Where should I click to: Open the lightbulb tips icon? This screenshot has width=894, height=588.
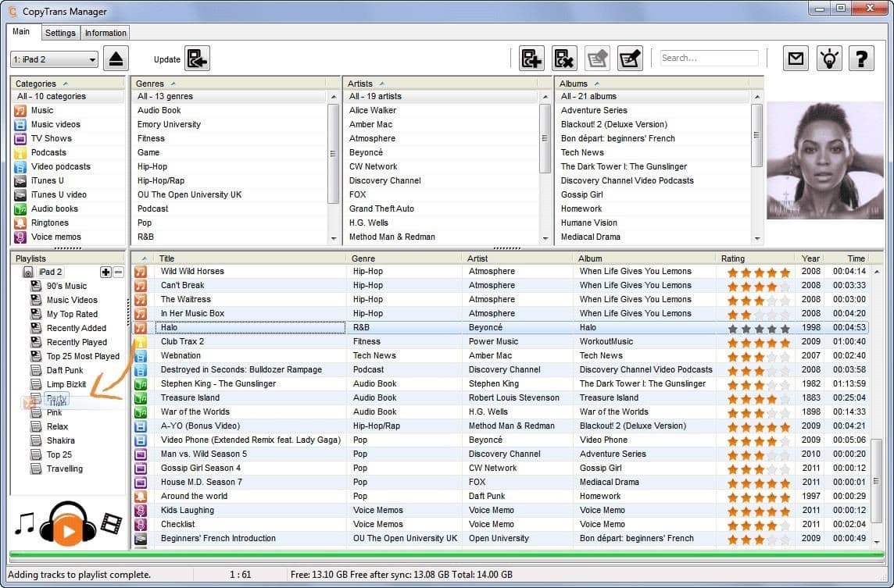828,59
